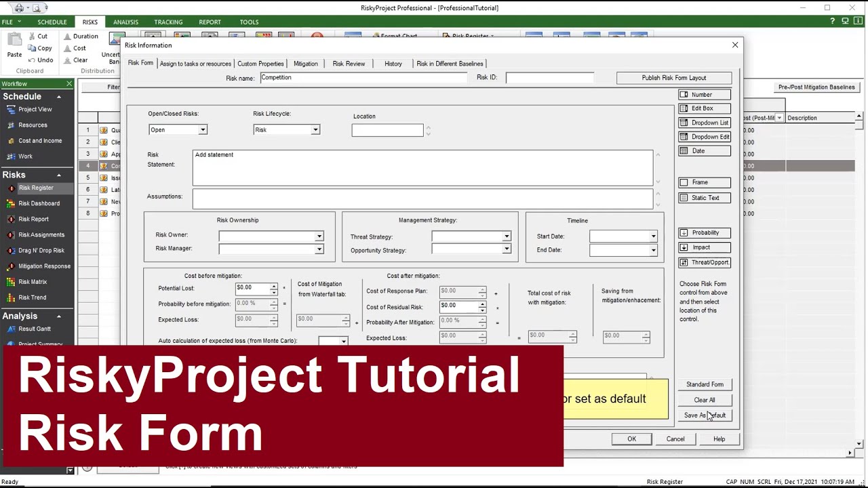This screenshot has width=868, height=488.
Task: Open Mitigation Response view
Action: point(44,266)
